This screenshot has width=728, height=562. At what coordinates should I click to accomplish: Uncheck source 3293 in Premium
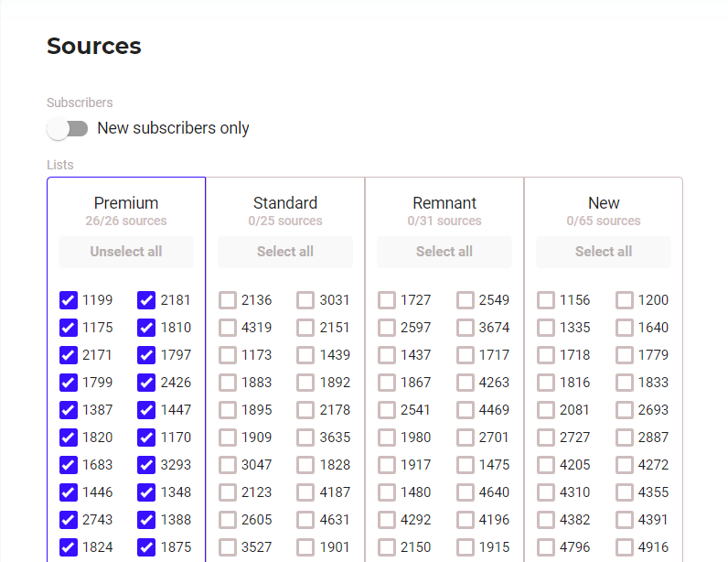point(146,465)
